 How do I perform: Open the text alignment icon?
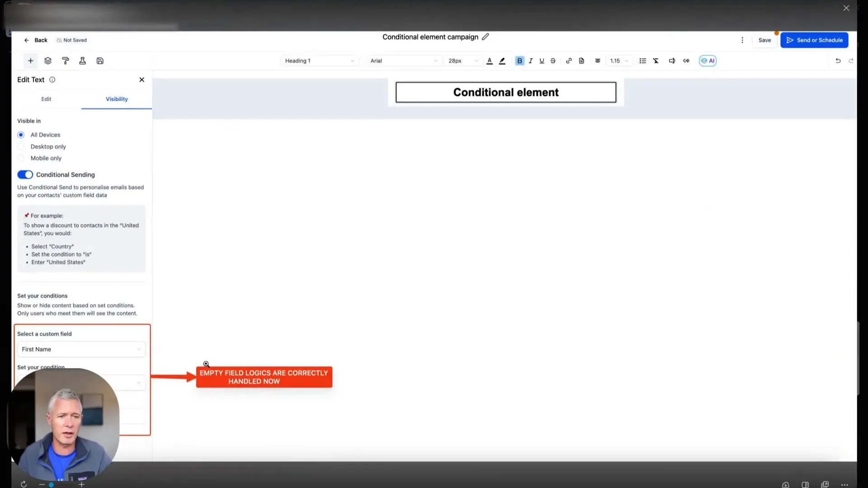(x=598, y=61)
